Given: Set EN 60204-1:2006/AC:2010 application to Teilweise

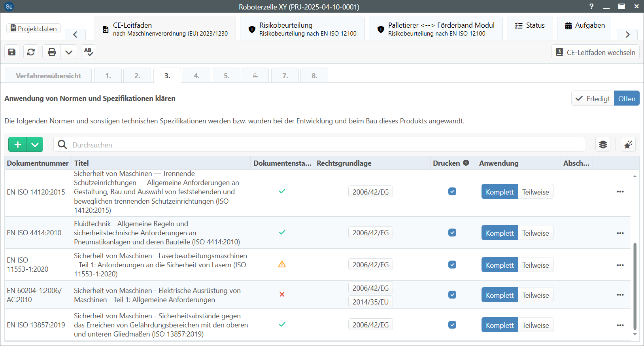Looking at the screenshot, I should coord(536,295).
